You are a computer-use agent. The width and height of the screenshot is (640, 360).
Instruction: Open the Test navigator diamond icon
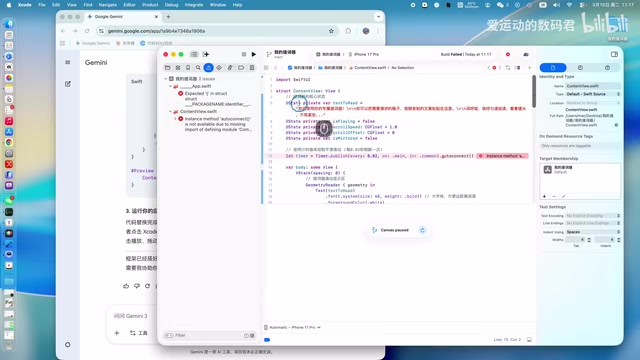219,68
